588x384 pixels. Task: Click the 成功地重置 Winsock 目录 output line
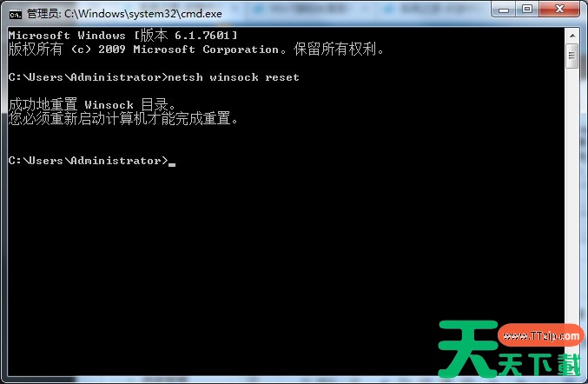(x=92, y=104)
